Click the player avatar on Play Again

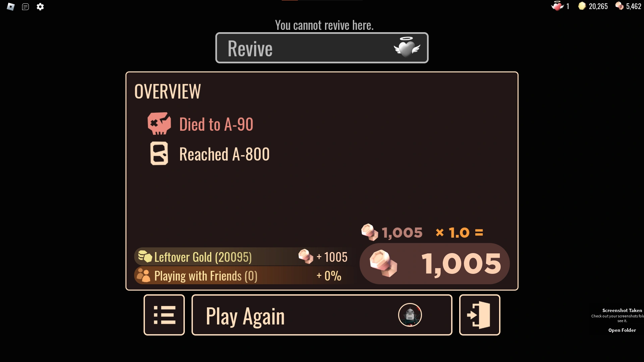tap(410, 315)
